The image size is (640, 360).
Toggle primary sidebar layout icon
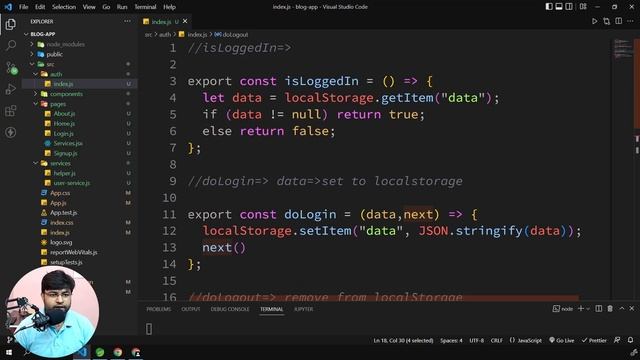549,7
